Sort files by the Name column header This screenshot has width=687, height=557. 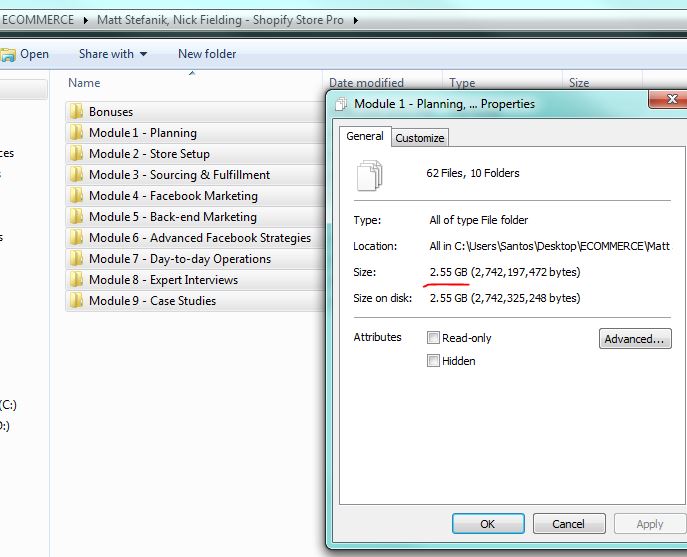pos(85,83)
